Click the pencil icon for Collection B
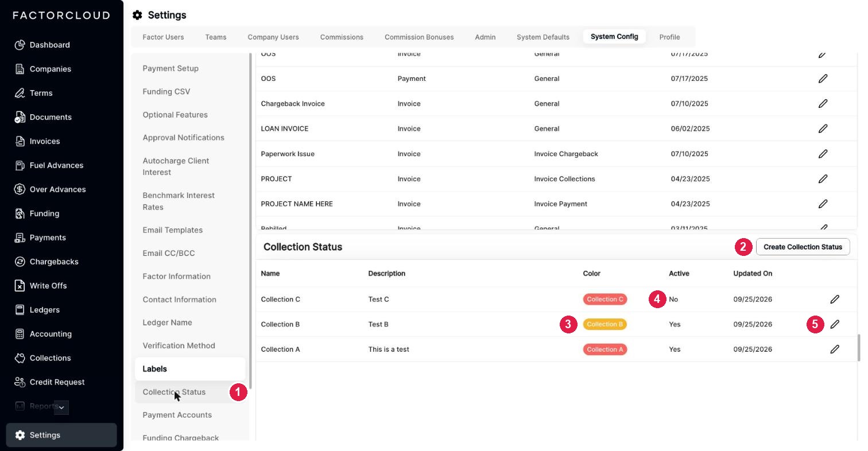This screenshot has width=868, height=451. click(x=835, y=324)
